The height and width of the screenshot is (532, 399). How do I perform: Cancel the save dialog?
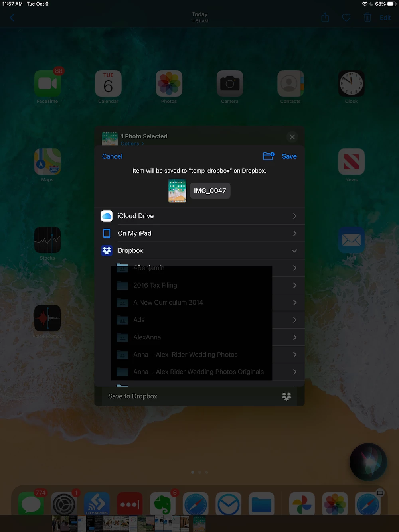(x=112, y=156)
